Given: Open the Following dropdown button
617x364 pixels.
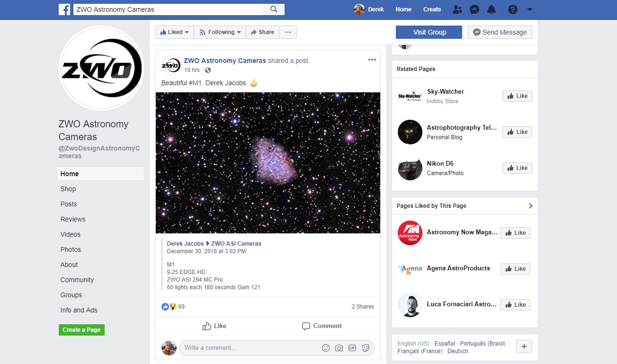Looking at the screenshot, I should tap(220, 32).
